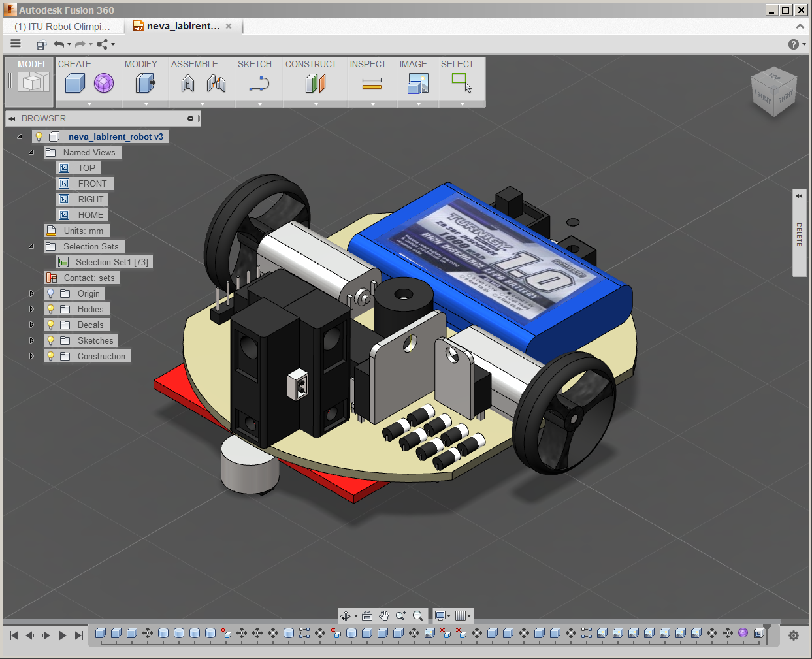This screenshot has height=659, width=812.
Task: Open the CREATE menu label
Action: tap(74, 64)
